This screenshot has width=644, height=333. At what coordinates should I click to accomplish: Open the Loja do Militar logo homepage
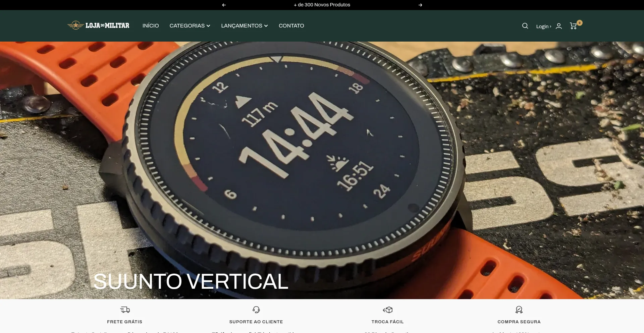[98, 25]
